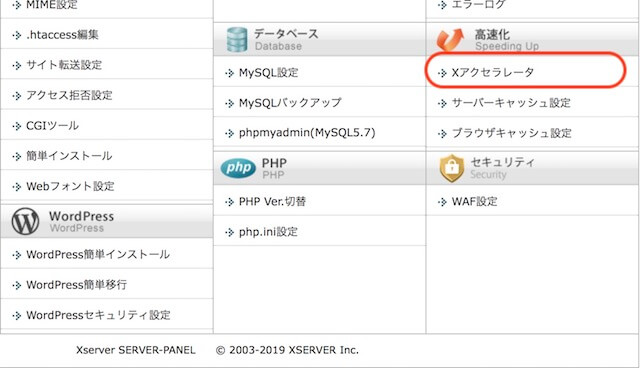Open ブラウザキャッシュ設定
The height and width of the screenshot is (368, 640).
tap(511, 133)
